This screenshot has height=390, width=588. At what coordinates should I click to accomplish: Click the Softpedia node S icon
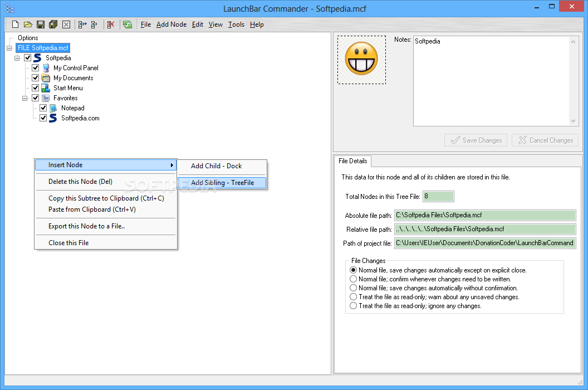[x=37, y=58]
